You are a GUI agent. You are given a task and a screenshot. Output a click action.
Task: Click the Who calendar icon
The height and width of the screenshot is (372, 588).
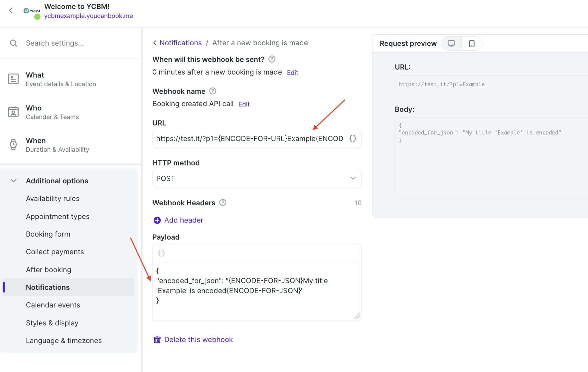coord(13,112)
